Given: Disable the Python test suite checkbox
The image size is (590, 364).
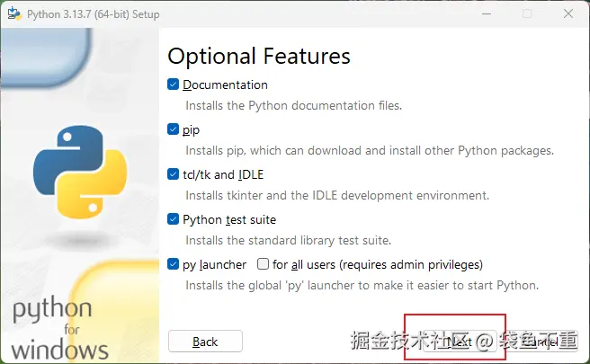Looking at the screenshot, I should [x=173, y=219].
